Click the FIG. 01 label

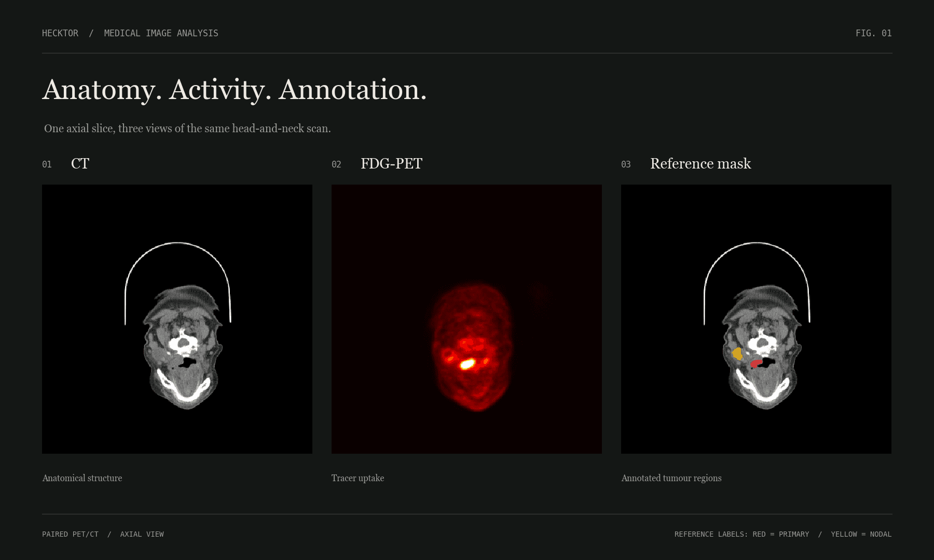(873, 33)
